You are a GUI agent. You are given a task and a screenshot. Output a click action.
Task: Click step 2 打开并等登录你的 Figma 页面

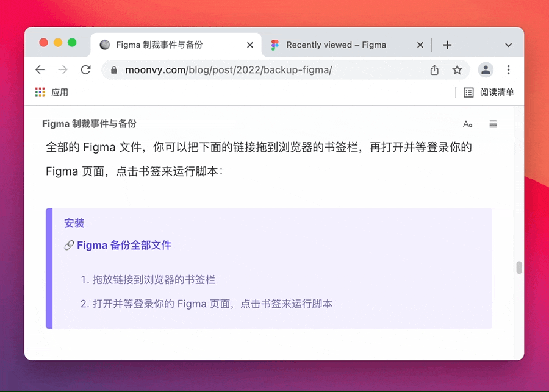tap(212, 304)
